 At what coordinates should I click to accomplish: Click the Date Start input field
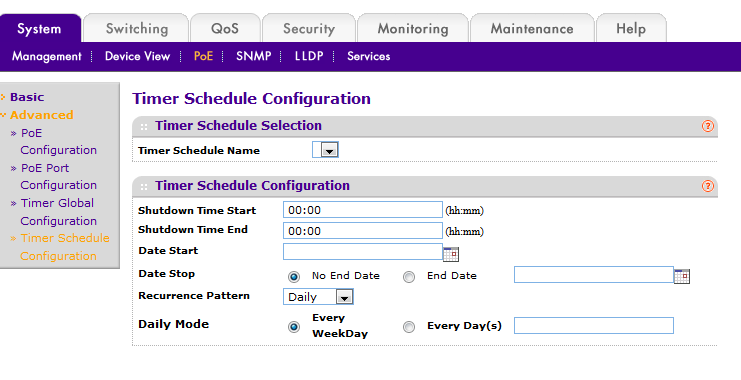click(x=362, y=251)
